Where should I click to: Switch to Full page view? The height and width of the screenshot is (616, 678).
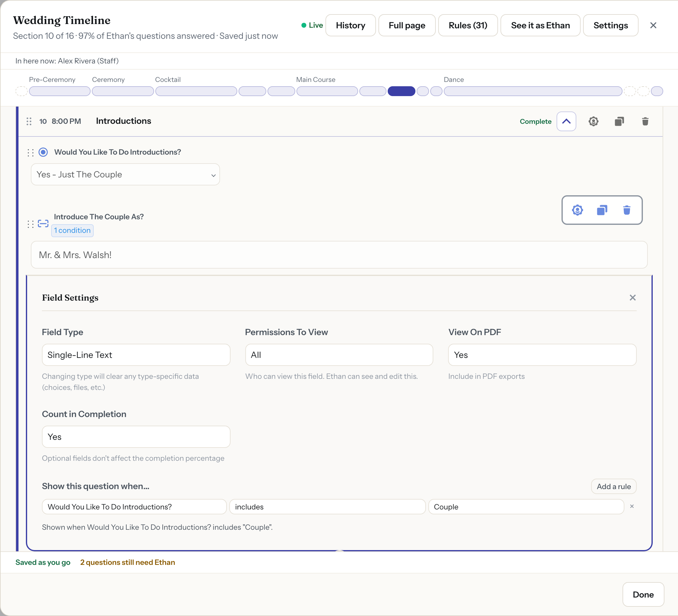coord(407,25)
